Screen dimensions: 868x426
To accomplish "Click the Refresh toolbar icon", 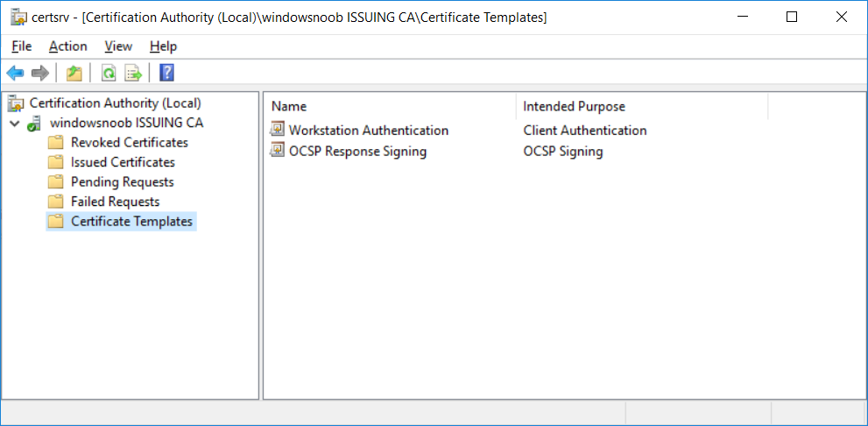I will point(109,73).
